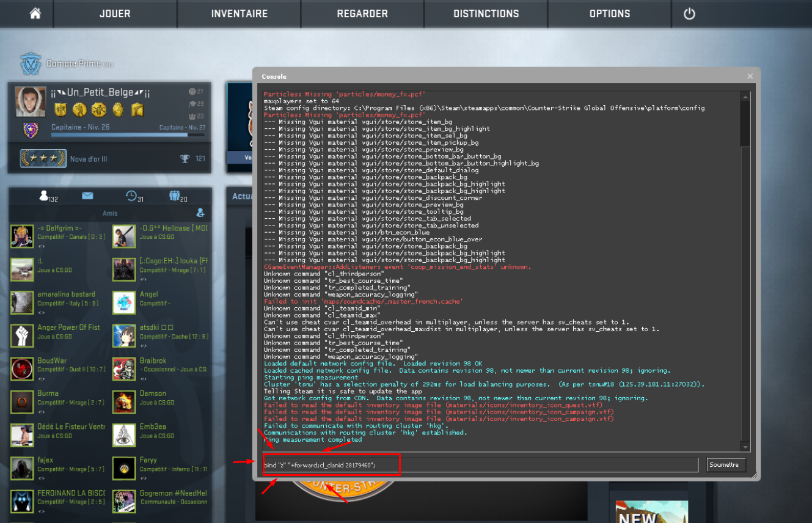
Task: Click the leader crown commendation icon
Action: click(192, 116)
